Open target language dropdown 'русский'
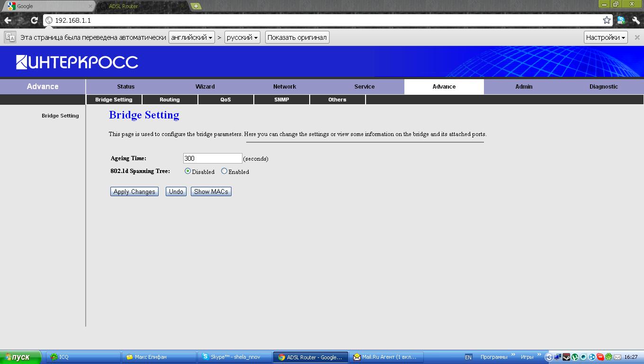Image resolution: width=644 pixels, height=364 pixels. tap(242, 37)
